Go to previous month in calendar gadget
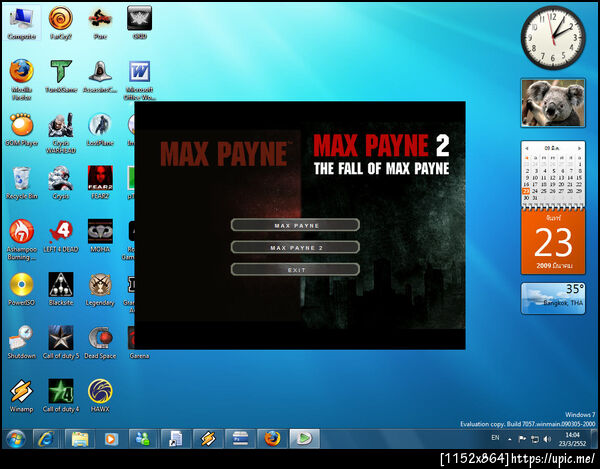The height and width of the screenshot is (469, 600). (x=527, y=148)
